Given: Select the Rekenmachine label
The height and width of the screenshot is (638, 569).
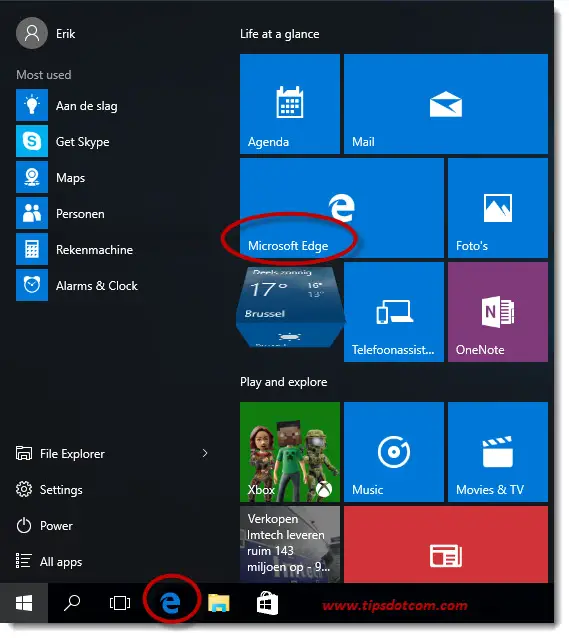Looking at the screenshot, I should [x=94, y=249].
